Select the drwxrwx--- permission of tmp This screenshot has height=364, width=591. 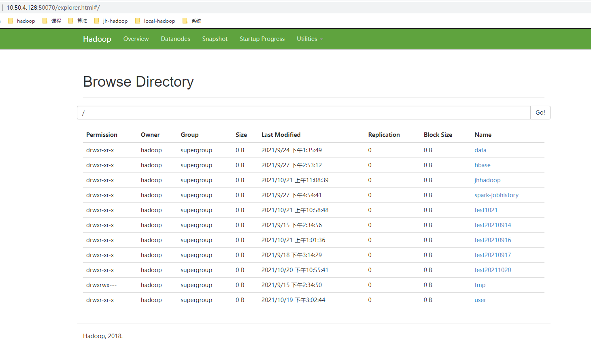point(101,285)
